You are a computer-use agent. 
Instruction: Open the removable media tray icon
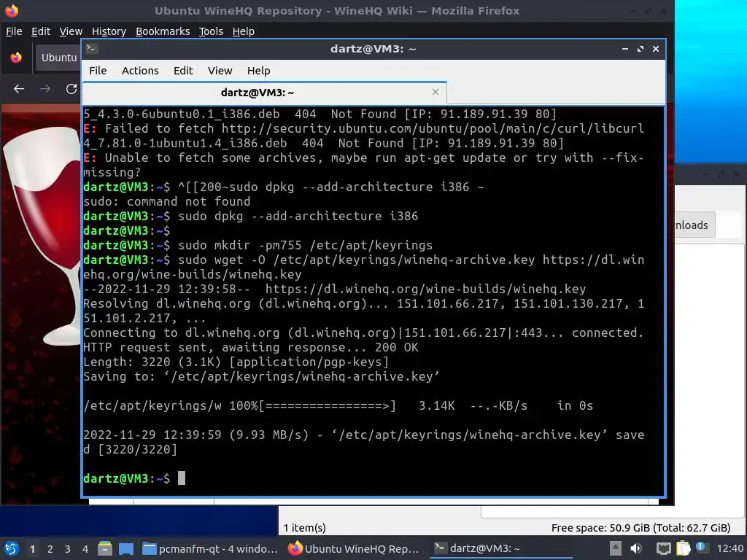click(x=616, y=548)
